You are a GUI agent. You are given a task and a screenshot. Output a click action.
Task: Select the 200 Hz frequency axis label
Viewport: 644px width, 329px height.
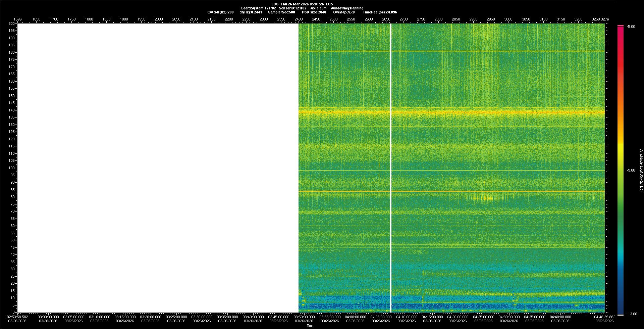[x=11, y=23]
